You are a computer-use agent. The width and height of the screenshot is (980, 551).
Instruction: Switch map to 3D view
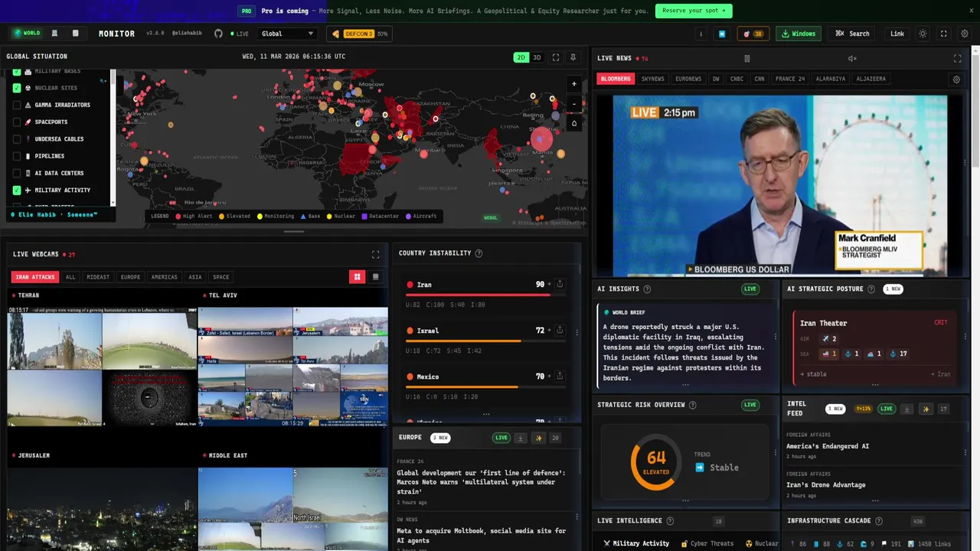(537, 57)
